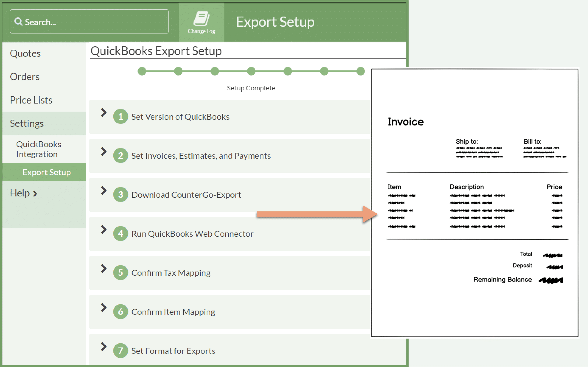Screen dimensions: 588x367
Task: Click the search magnifier icon
Action: (18, 22)
